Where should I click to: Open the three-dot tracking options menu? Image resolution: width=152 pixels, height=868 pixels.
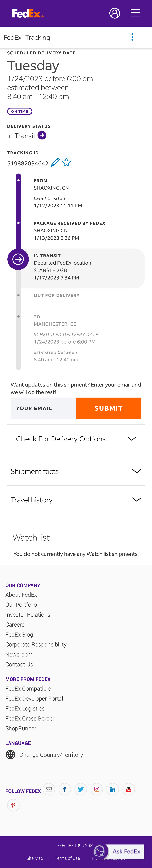coord(132,37)
